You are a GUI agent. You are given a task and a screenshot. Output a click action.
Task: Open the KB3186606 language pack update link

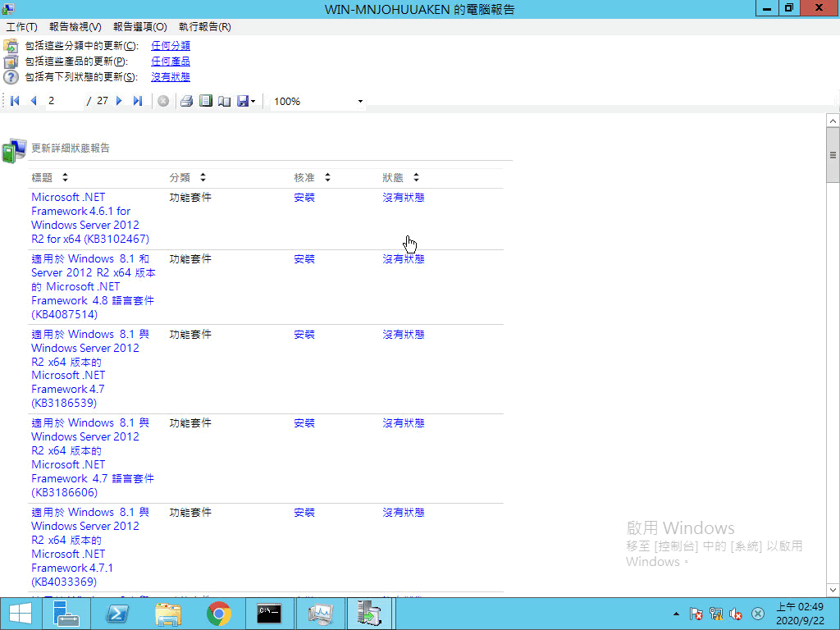[x=93, y=458]
